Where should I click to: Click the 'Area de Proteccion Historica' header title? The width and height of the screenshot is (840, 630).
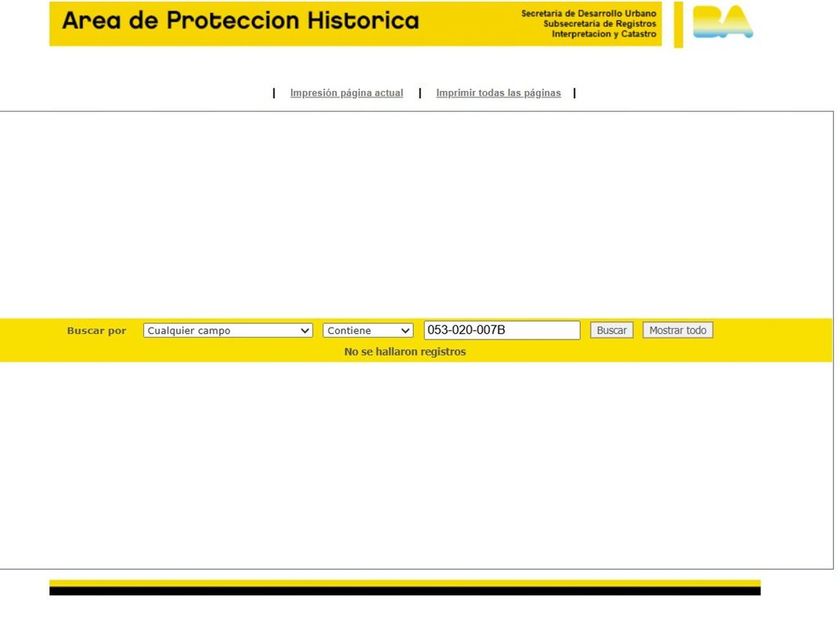click(x=241, y=21)
